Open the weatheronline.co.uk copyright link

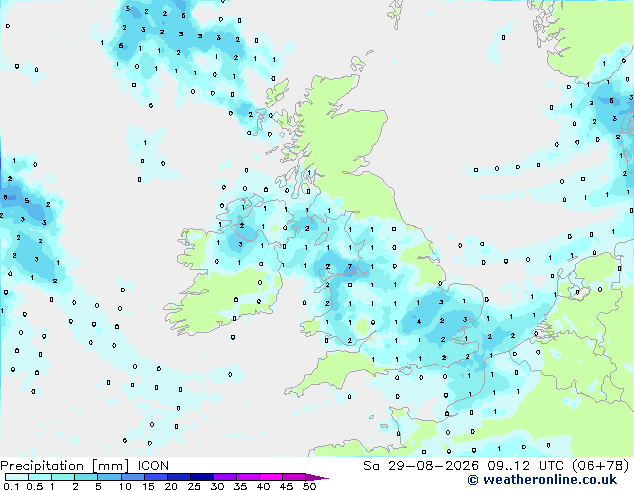542,480
